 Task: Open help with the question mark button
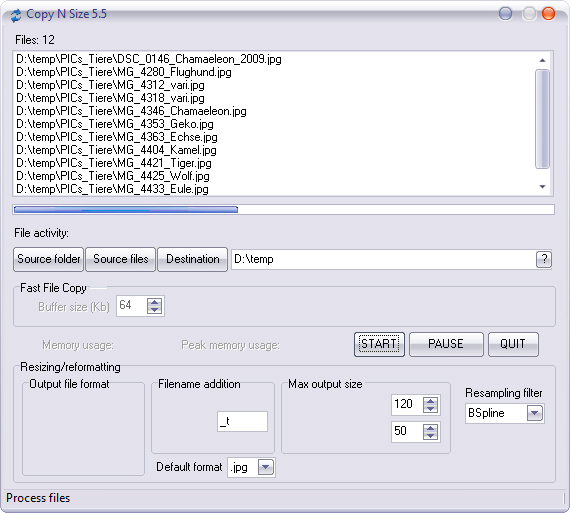point(544,259)
